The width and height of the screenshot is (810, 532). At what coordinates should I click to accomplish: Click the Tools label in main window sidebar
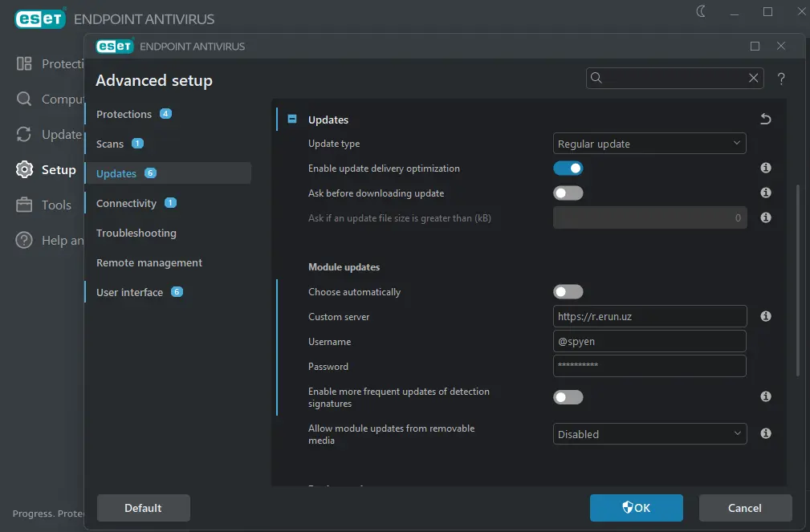tap(56, 205)
